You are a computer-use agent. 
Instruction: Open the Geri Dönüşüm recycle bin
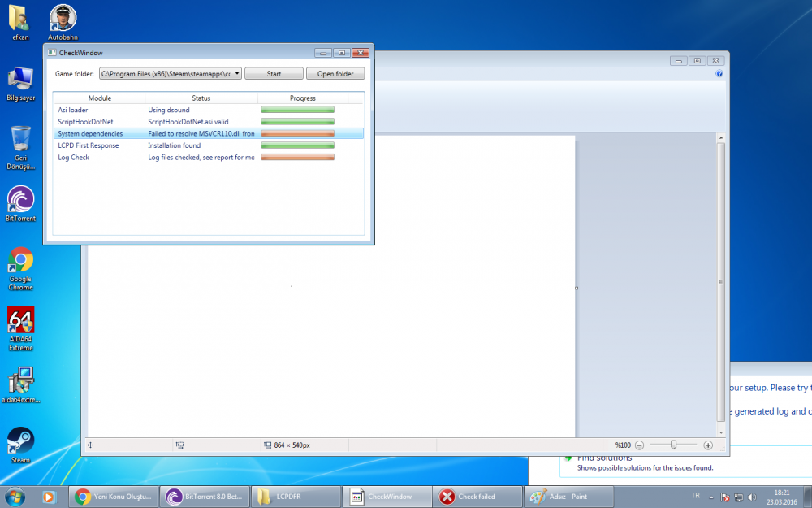[21, 148]
